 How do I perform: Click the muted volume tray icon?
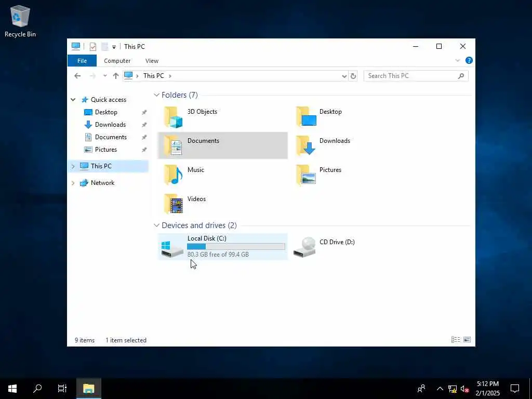coord(465,389)
